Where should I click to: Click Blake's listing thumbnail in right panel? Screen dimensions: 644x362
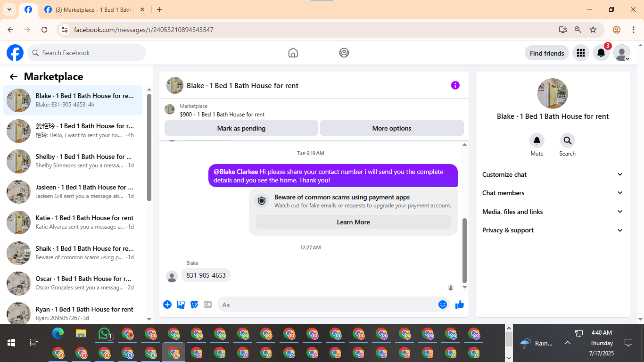(553, 93)
